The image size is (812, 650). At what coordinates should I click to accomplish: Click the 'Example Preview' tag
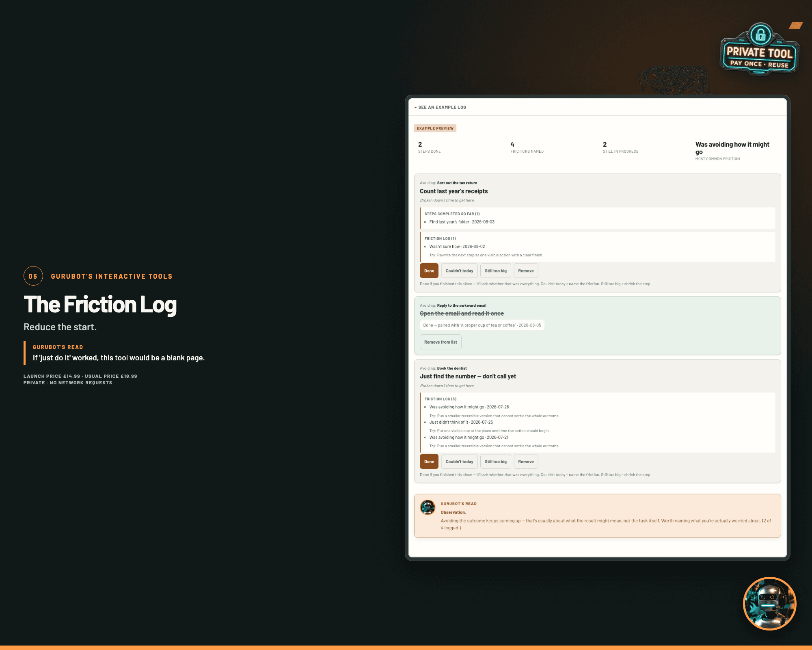(x=435, y=128)
